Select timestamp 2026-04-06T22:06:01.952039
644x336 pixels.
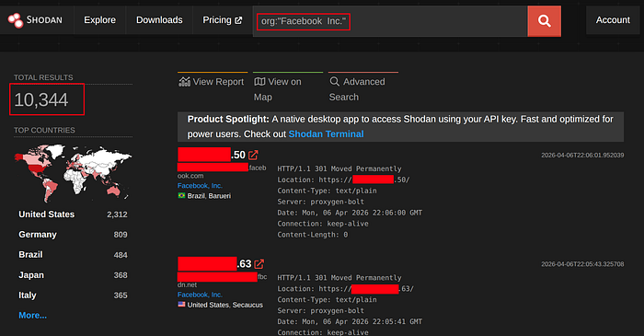coord(582,156)
